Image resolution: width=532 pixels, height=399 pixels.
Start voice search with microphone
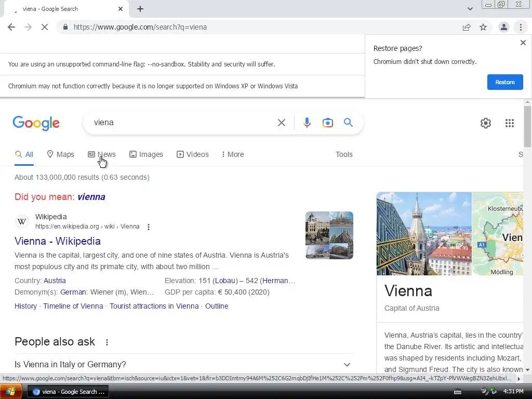tap(307, 123)
